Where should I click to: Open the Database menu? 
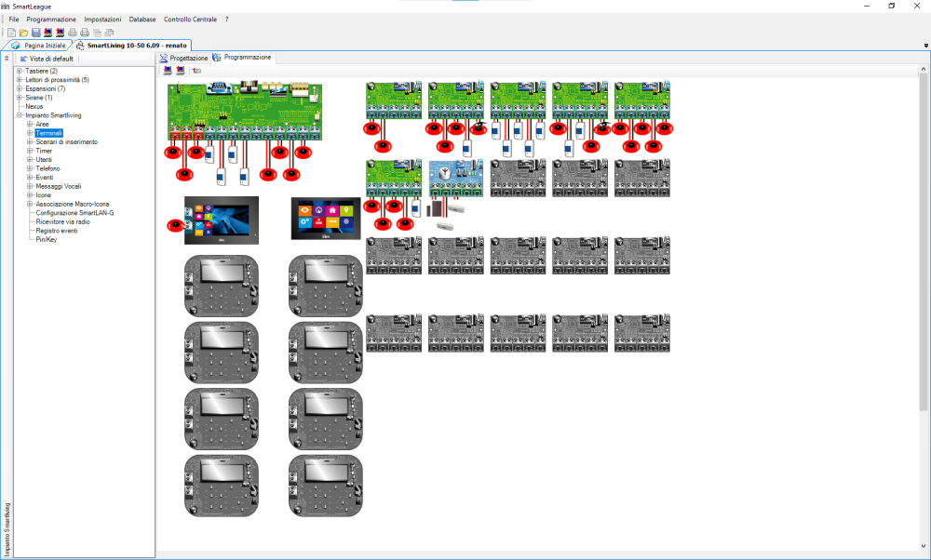[142, 20]
